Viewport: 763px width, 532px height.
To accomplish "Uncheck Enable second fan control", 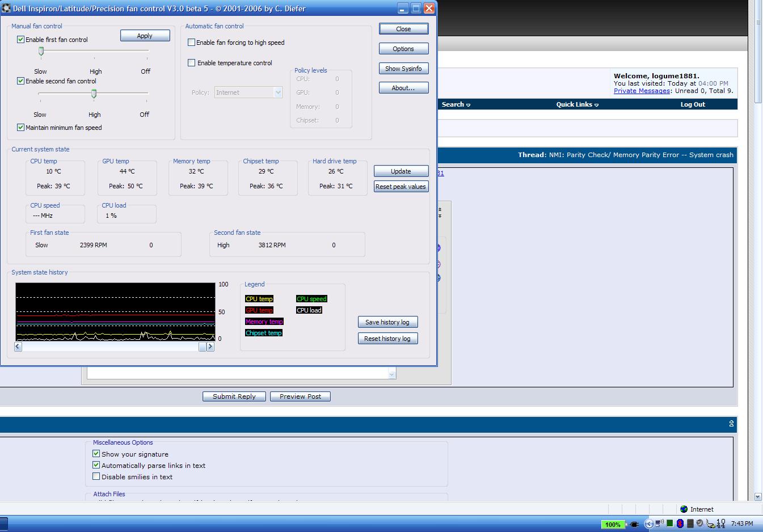I will click(x=20, y=81).
